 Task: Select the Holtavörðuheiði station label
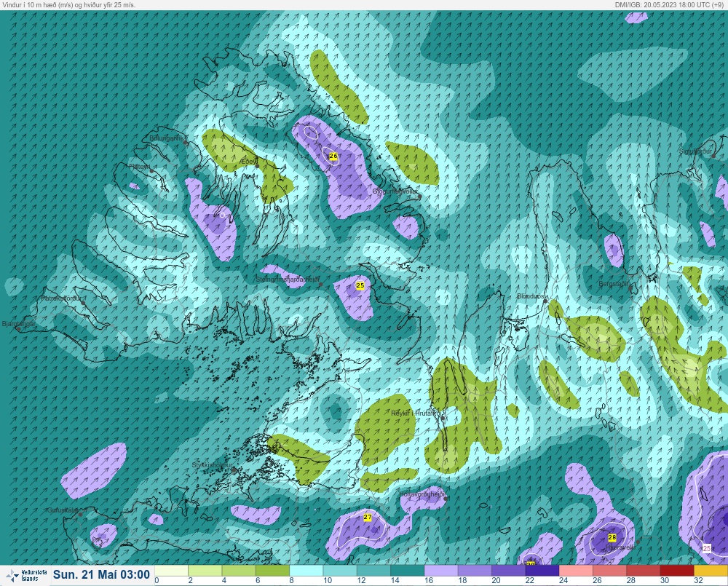click(422, 495)
